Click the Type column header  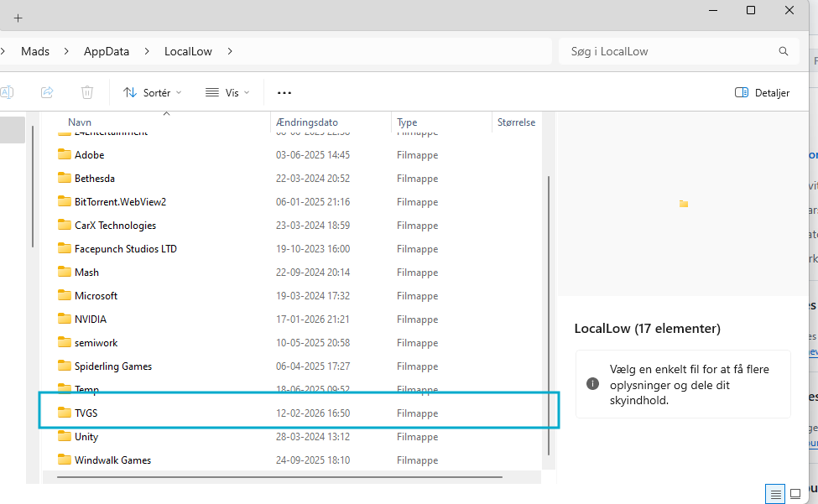pos(407,122)
